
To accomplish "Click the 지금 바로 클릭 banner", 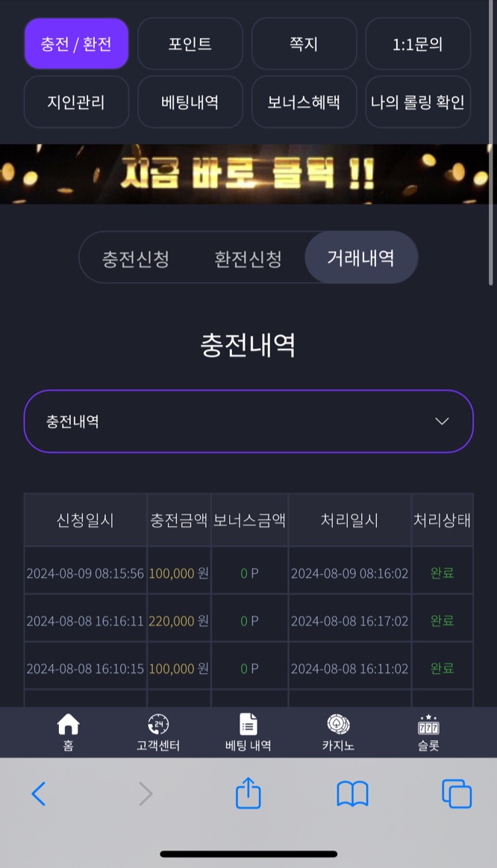I will pyautogui.click(x=246, y=174).
